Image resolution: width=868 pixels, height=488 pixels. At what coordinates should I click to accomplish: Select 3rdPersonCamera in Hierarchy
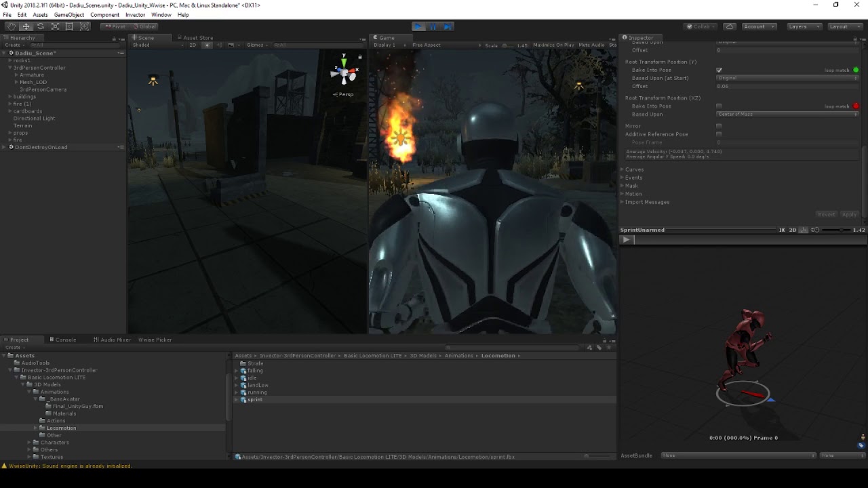(43, 89)
